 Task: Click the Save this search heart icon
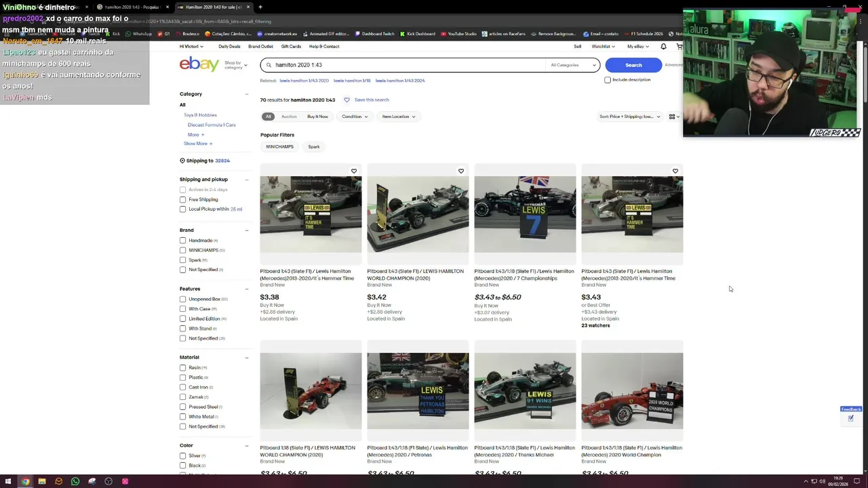347,100
